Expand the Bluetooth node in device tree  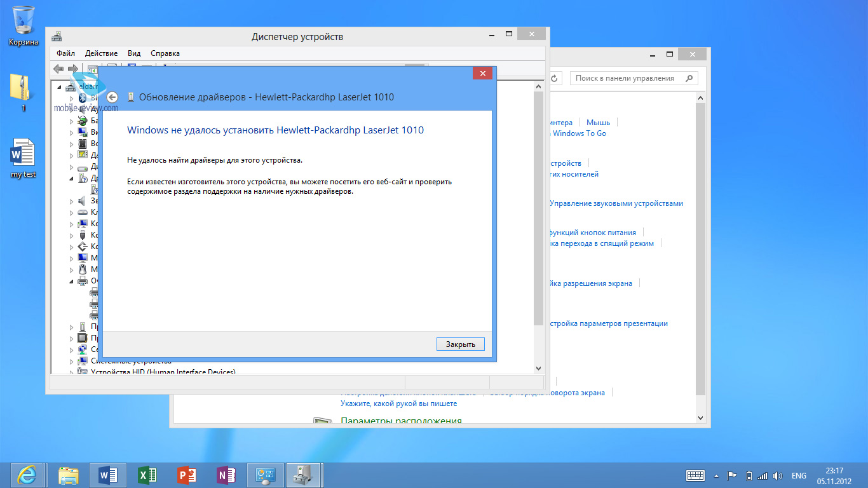(x=72, y=98)
